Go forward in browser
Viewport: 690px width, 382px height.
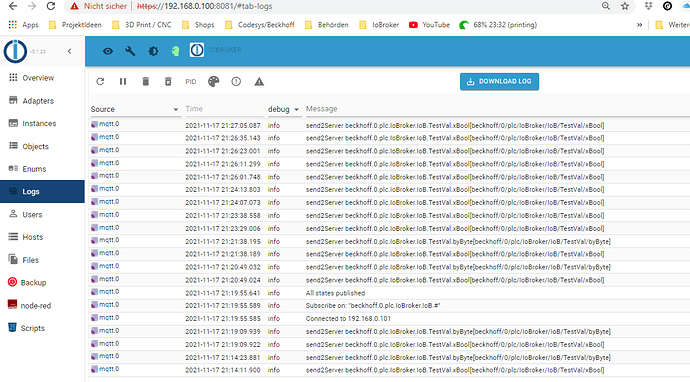click(32, 6)
